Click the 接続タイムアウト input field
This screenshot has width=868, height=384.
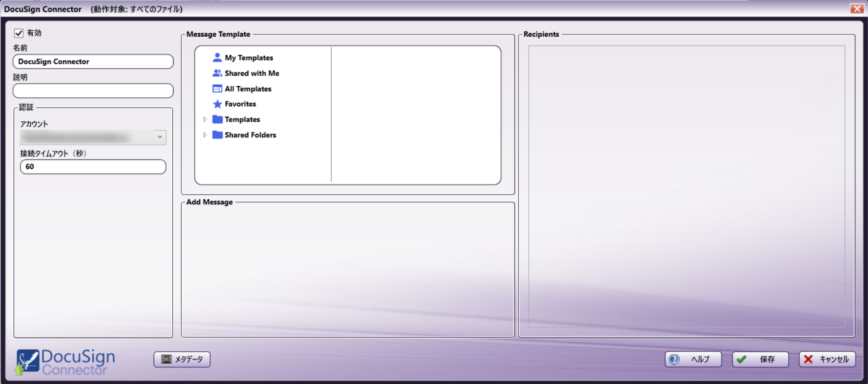93,167
